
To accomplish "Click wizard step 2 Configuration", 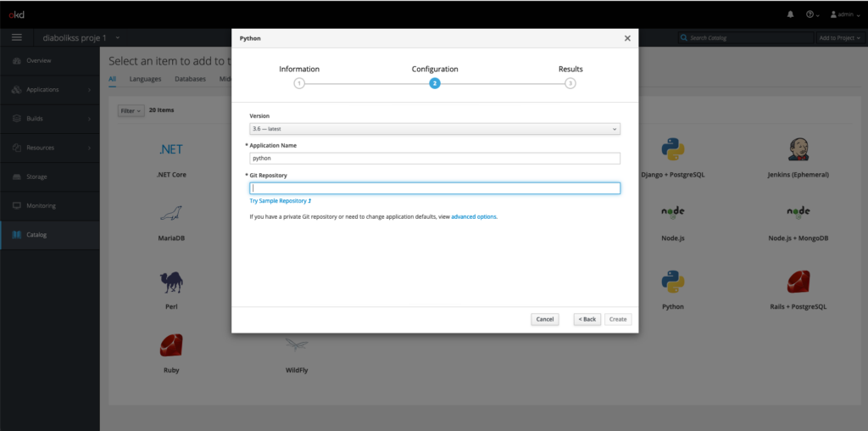I will coord(435,84).
